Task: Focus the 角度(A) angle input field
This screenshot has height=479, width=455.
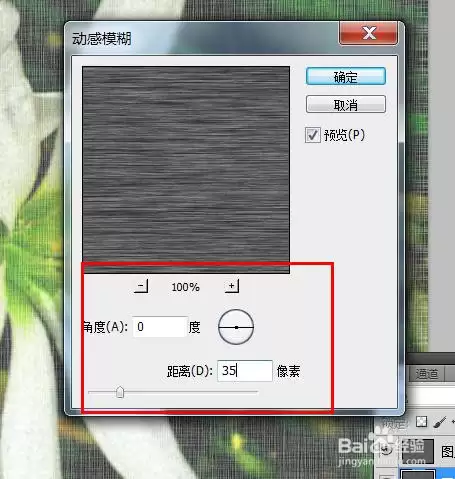Action: coord(160,327)
